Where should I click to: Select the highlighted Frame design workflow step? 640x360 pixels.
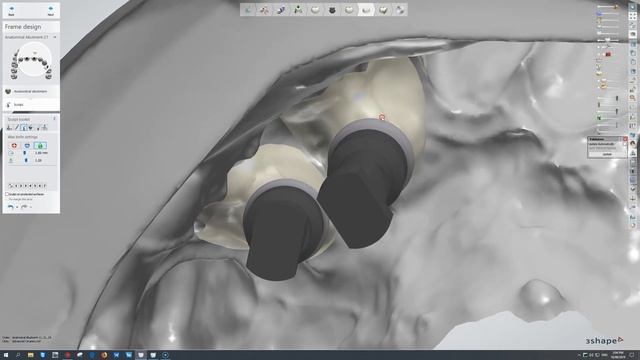pyautogui.click(x=366, y=10)
